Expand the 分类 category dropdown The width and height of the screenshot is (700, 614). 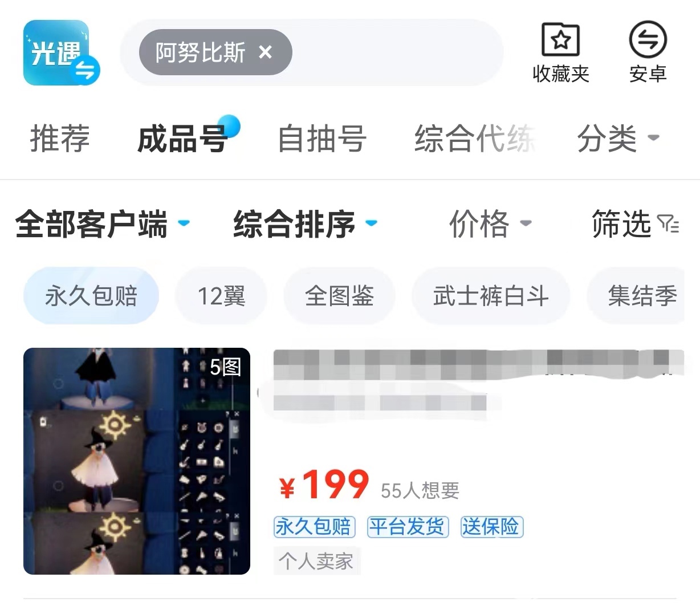coord(618,138)
